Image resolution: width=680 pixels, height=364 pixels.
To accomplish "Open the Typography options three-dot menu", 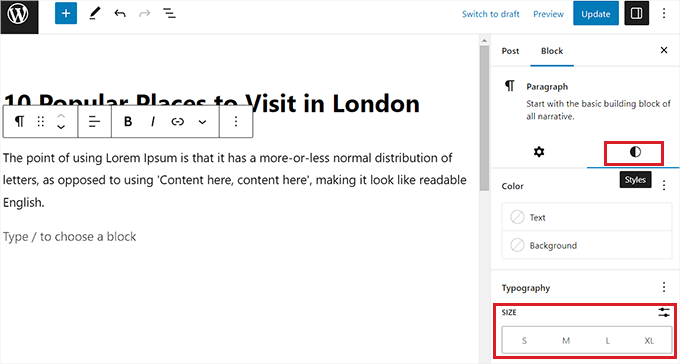I will tap(664, 287).
